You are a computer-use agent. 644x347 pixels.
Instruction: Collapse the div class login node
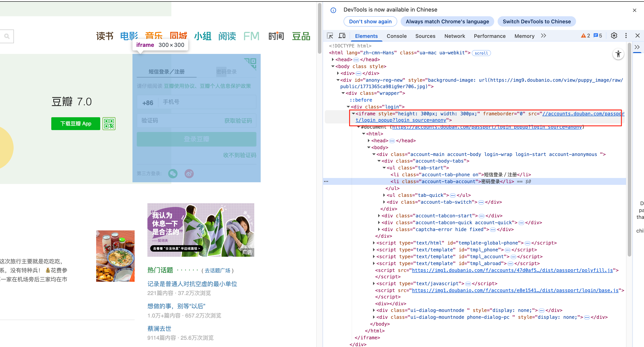click(348, 107)
